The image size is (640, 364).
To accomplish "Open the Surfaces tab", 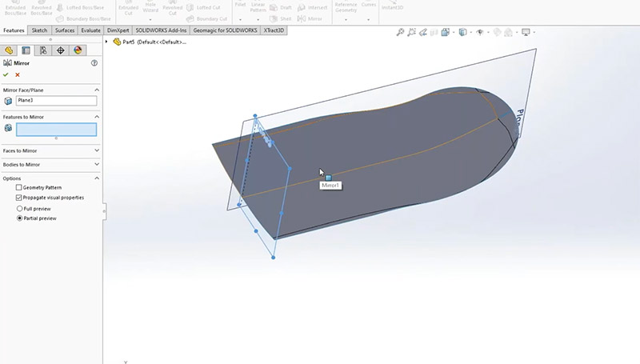I will tap(65, 30).
